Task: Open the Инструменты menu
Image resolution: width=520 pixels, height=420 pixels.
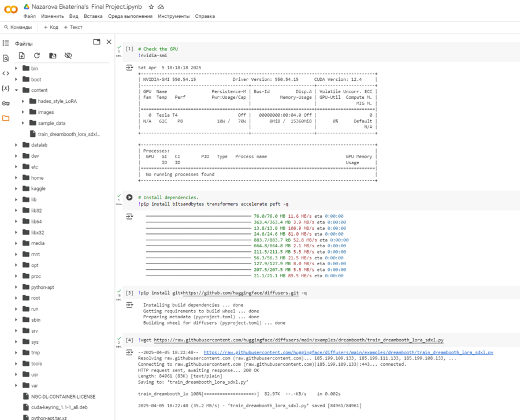Action: [x=173, y=17]
